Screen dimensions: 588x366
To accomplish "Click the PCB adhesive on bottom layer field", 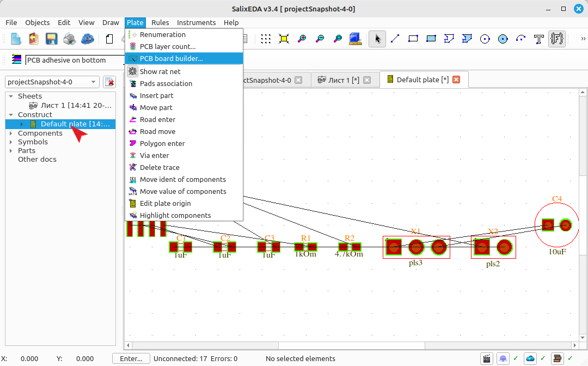I will click(x=75, y=60).
